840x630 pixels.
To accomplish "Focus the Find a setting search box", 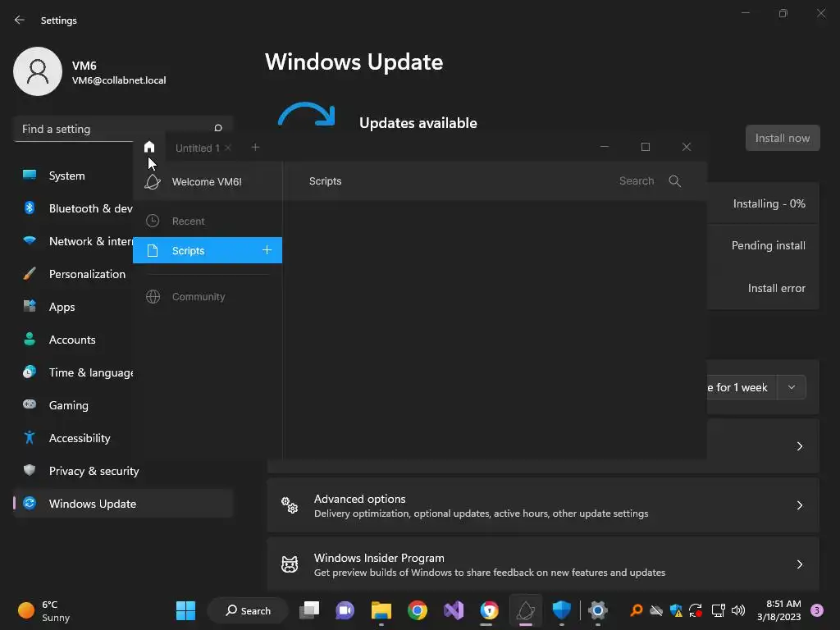I will tap(123, 129).
